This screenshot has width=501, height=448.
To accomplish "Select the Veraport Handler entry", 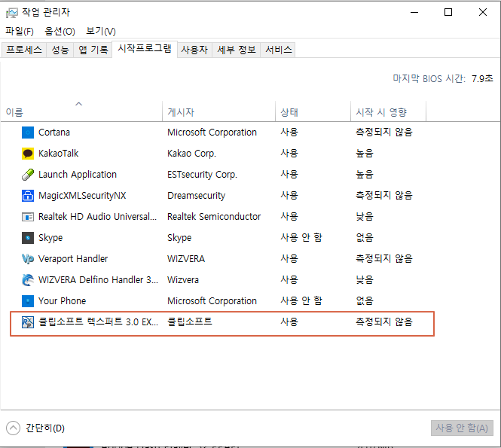I will pos(73,259).
